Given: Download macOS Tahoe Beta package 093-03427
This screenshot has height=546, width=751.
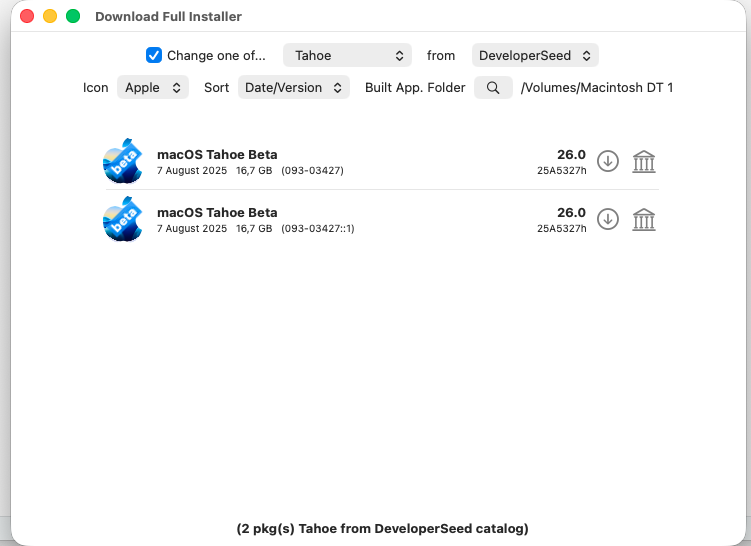Looking at the screenshot, I should [x=608, y=161].
